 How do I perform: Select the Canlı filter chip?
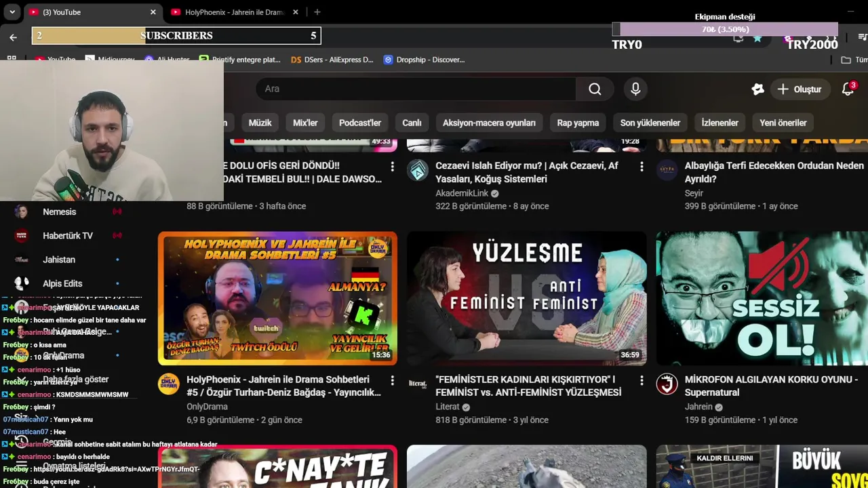point(412,123)
